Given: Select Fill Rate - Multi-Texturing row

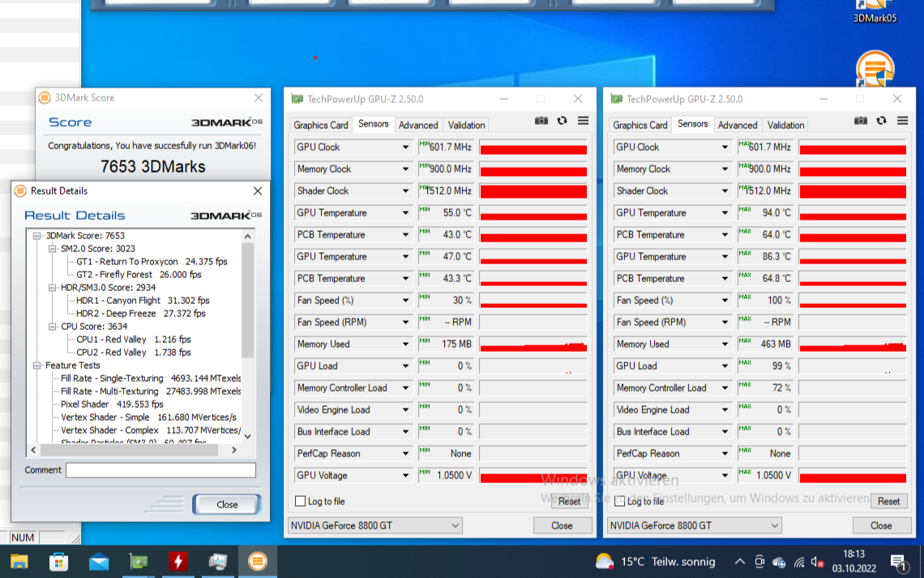Looking at the screenshot, I should click(151, 392).
